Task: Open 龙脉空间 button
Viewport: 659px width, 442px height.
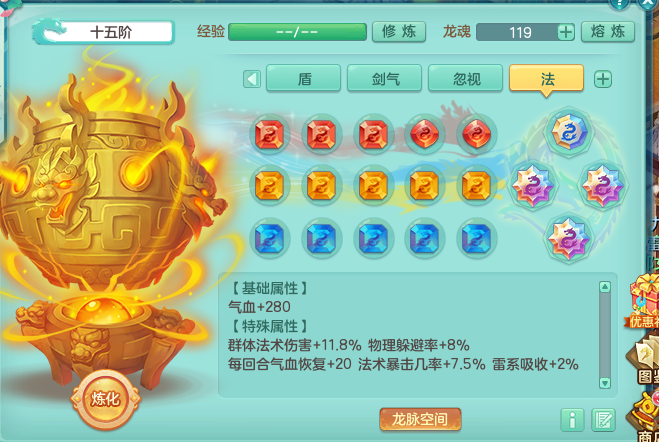Action: click(x=420, y=419)
